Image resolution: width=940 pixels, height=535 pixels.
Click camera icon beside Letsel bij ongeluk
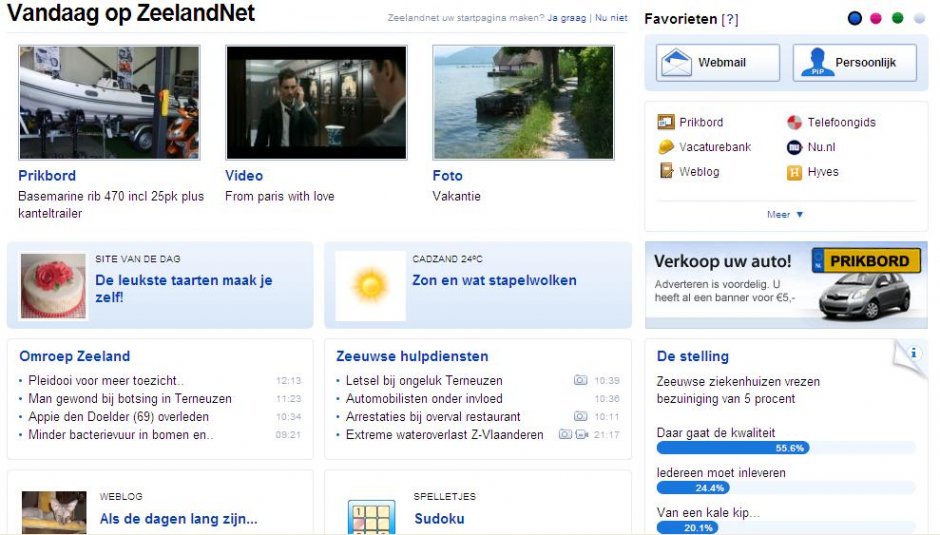580,380
